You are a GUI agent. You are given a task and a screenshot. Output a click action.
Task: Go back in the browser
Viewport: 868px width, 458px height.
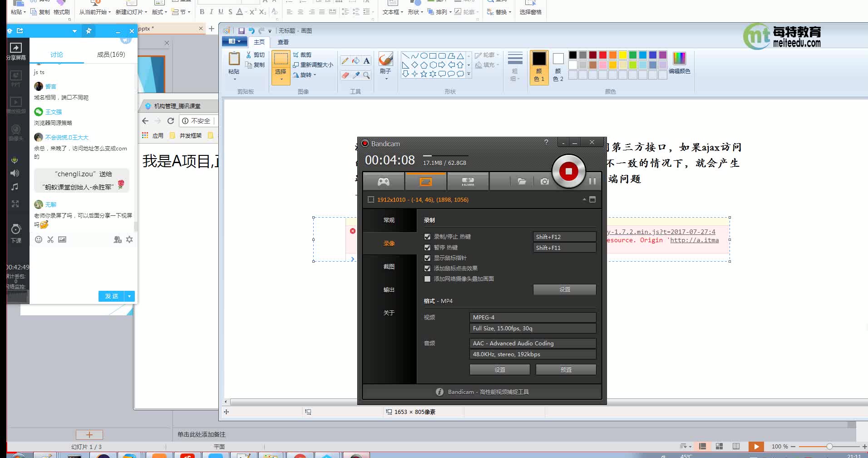click(145, 121)
